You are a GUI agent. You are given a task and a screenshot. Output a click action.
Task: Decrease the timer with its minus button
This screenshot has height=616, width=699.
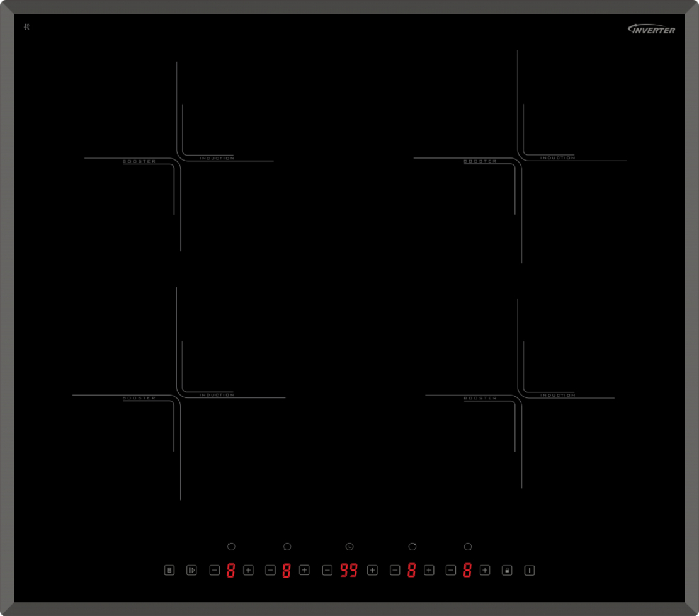coord(327,570)
